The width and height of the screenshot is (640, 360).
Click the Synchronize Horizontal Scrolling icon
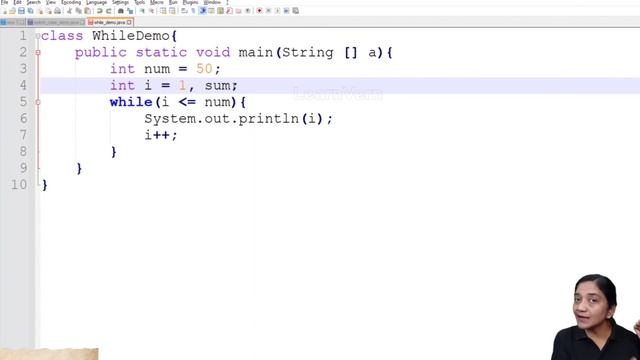(x=172, y=11)
